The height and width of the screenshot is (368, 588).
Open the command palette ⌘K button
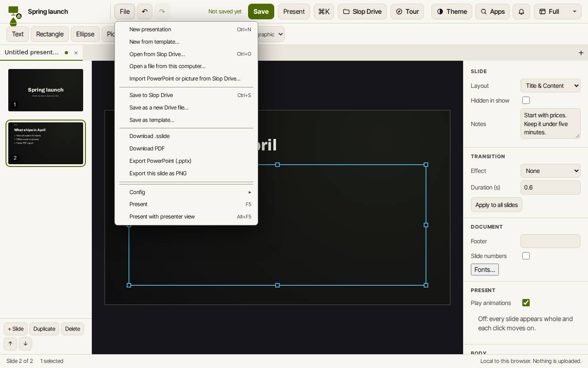pos(324,11)
